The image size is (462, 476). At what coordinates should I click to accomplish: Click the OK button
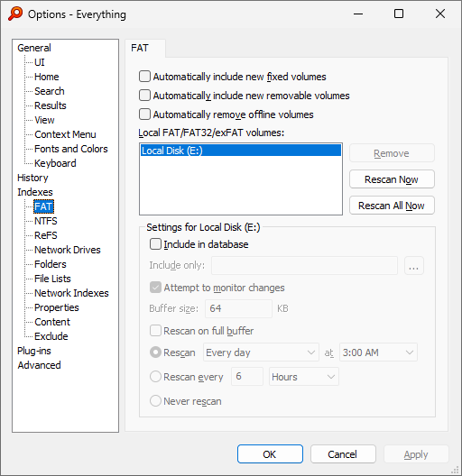point(270,454)
